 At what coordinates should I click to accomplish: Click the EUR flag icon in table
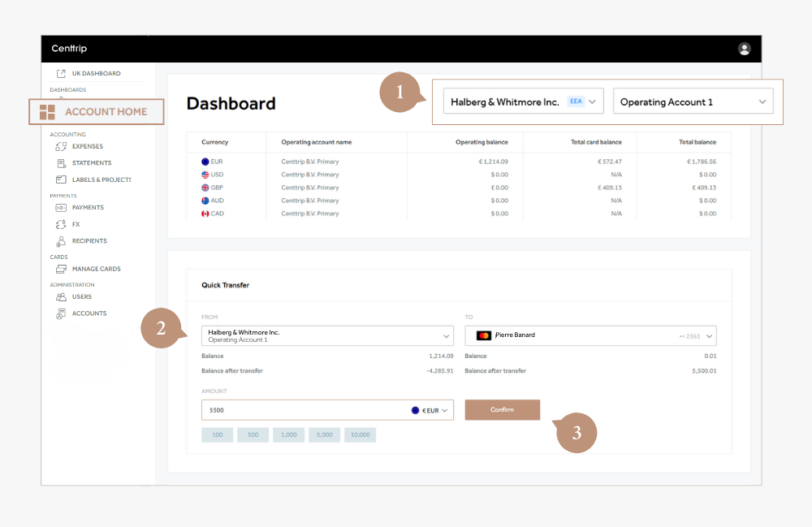205,162
